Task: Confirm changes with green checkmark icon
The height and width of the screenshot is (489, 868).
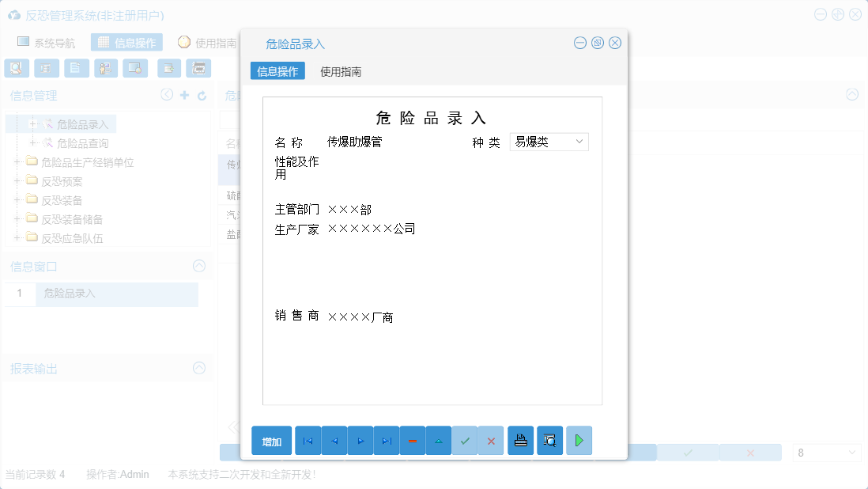Action: (x=465, y=440)
